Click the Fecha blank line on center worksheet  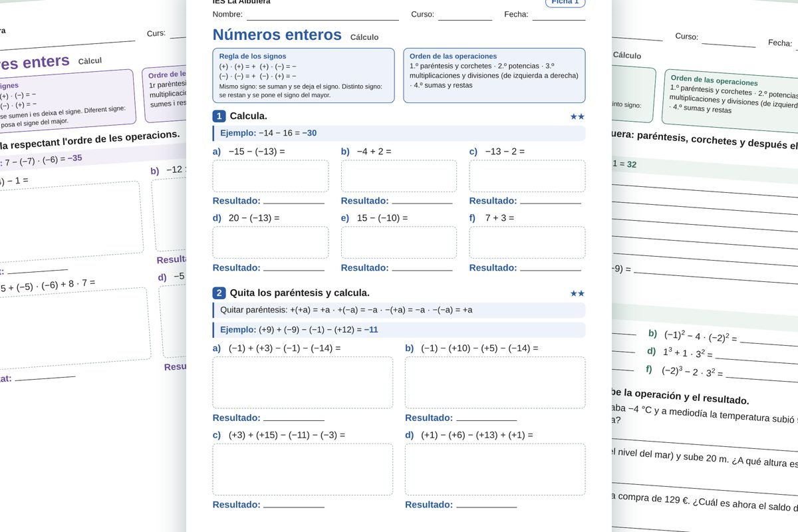(x=559, y=19)
